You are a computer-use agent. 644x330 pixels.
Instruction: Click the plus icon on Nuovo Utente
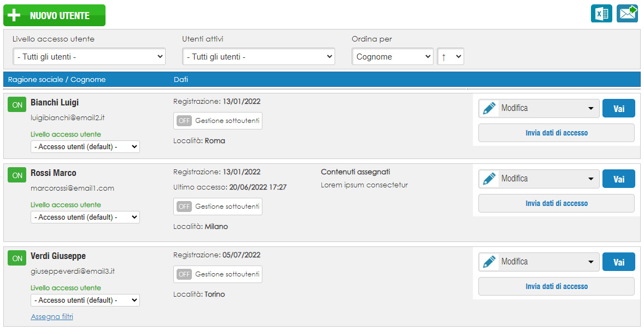pyautogui.click(x=14, y=16)
